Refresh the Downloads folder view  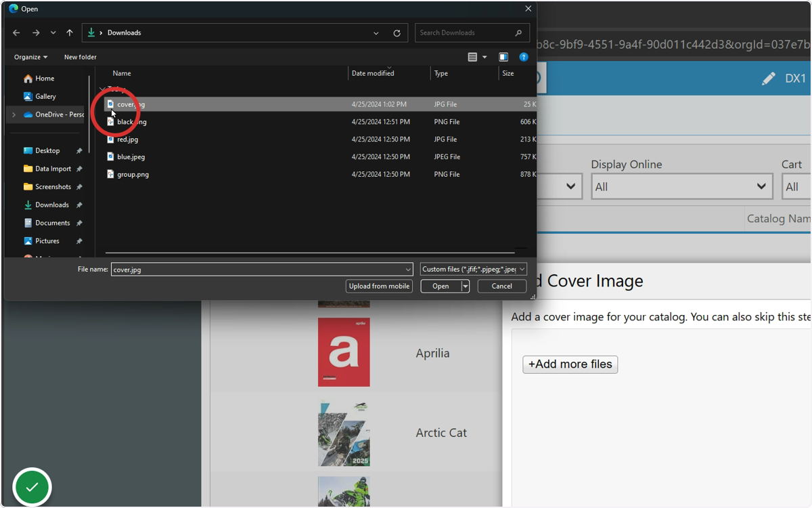tap(397, 33)
